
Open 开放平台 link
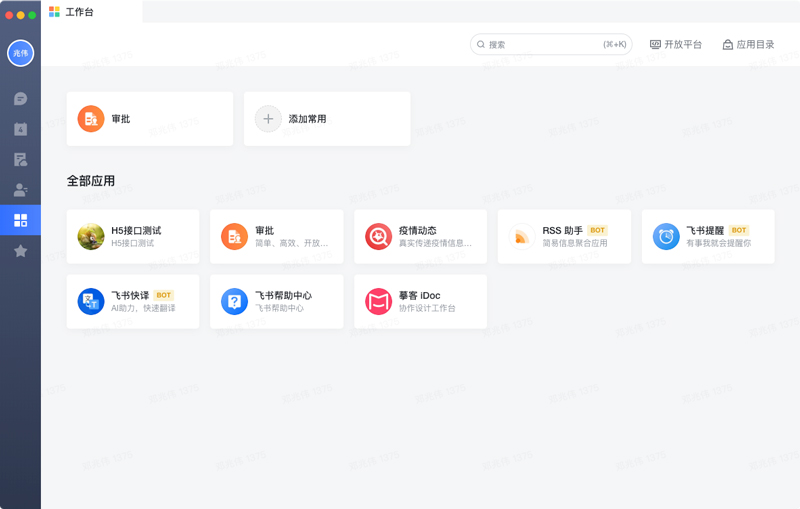point(676,44)
